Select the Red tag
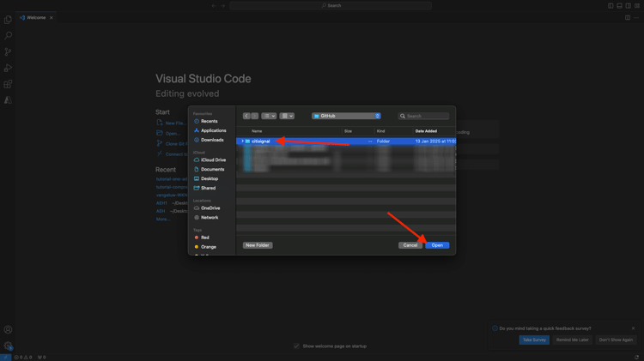Image resolution: width=644 pixels, height=361 pixels. point(204,238)
